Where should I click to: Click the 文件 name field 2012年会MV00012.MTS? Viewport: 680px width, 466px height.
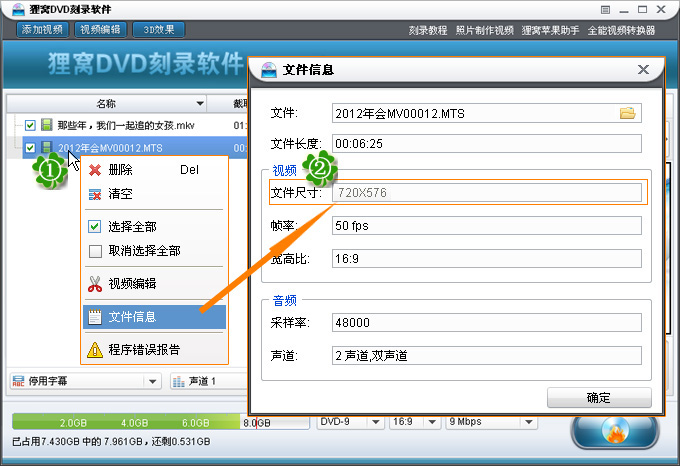click(487, 114)
